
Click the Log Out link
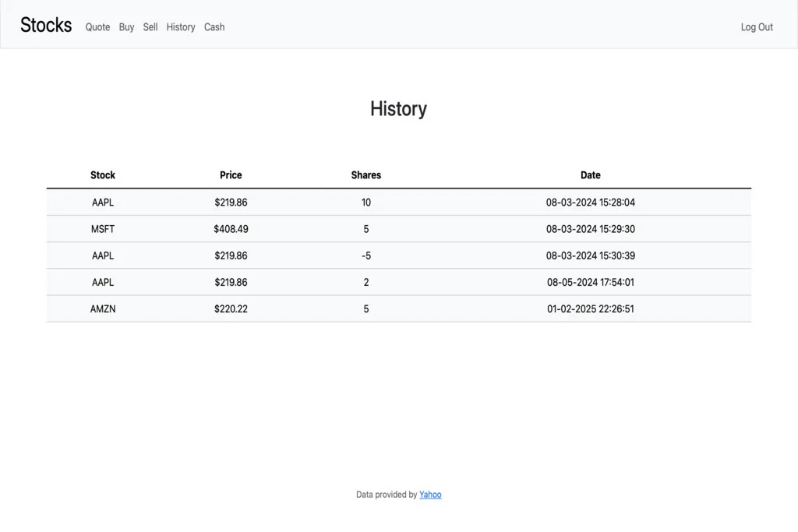tap(756, 27)
